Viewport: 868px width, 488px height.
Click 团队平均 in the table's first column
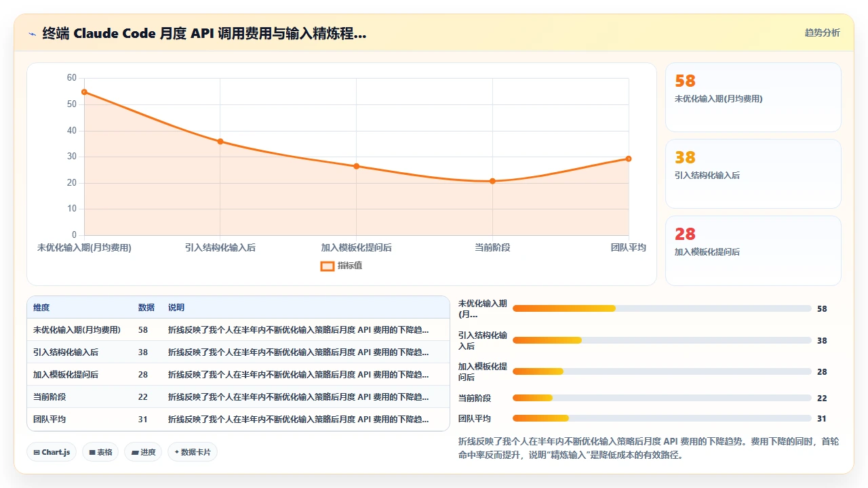pos(50,420)
